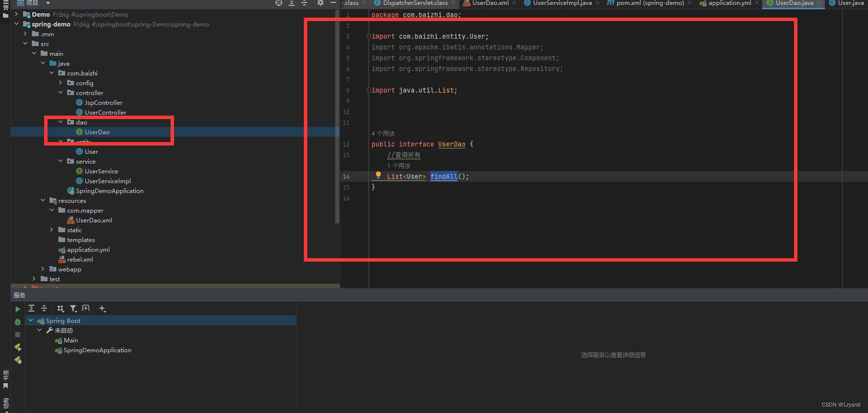Collapse the resources folder
The width and height of the screenshot is (868, 413).
[43, 200]
